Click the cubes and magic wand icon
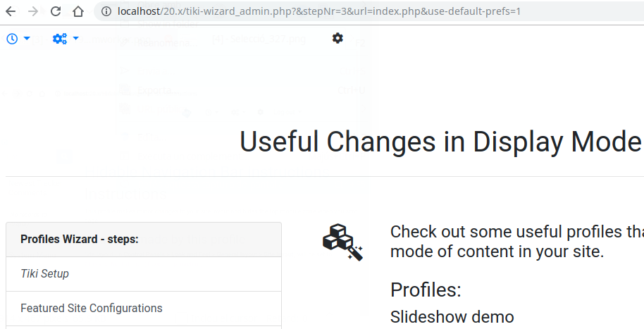Image resolution: width=644 pixels, height=329 pixels. coord(342,242)
